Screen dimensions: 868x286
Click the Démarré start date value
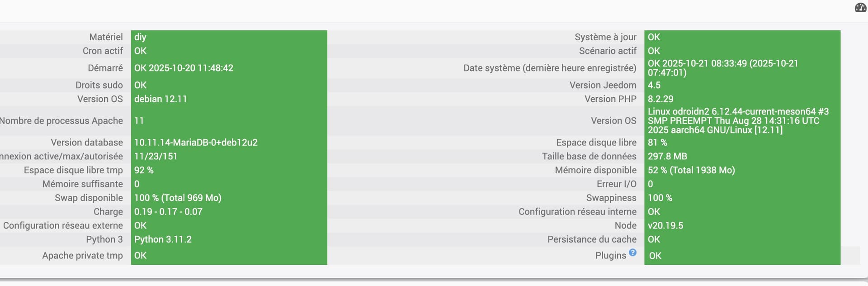184,68
